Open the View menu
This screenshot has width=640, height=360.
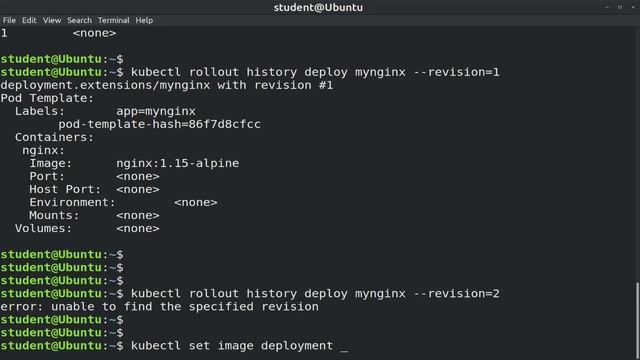click(x=52, y=20)
